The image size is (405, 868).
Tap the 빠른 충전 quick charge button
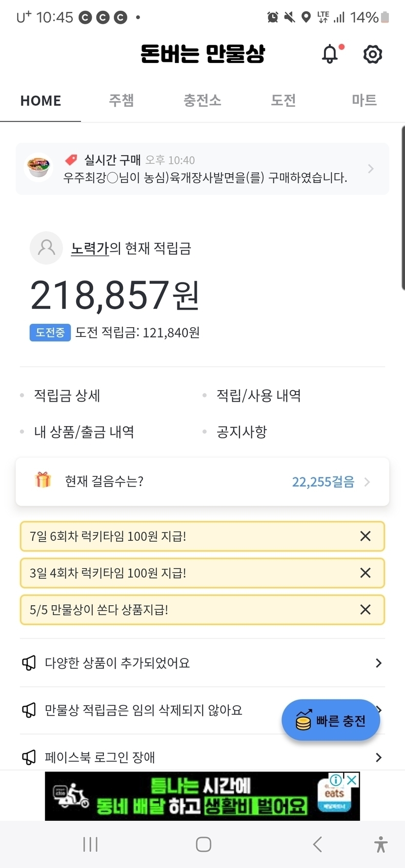pos(331,720)
